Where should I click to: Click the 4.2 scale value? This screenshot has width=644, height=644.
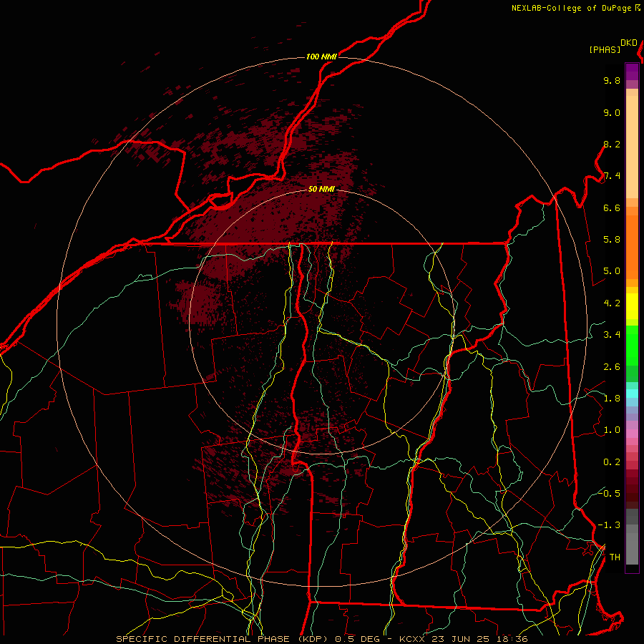612,303
